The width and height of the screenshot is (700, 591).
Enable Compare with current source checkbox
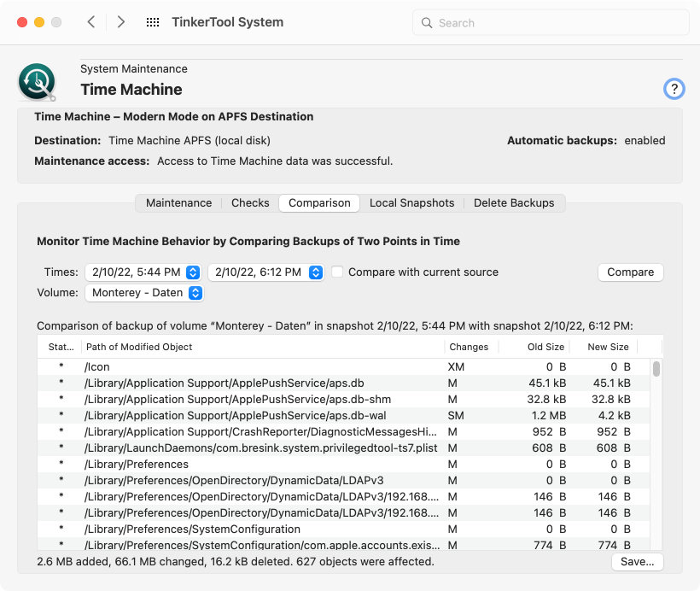pos(337,272)
